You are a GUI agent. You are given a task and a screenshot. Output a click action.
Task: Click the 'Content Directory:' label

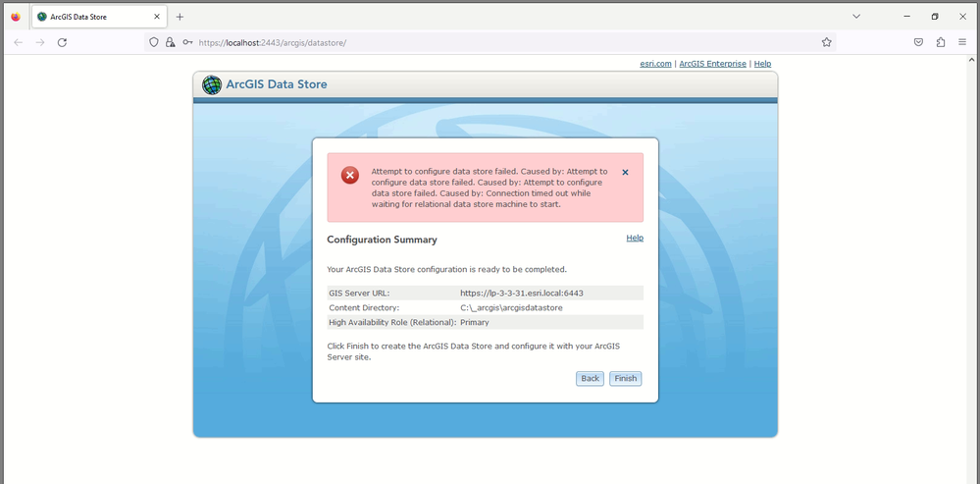(x=364, y=307)
